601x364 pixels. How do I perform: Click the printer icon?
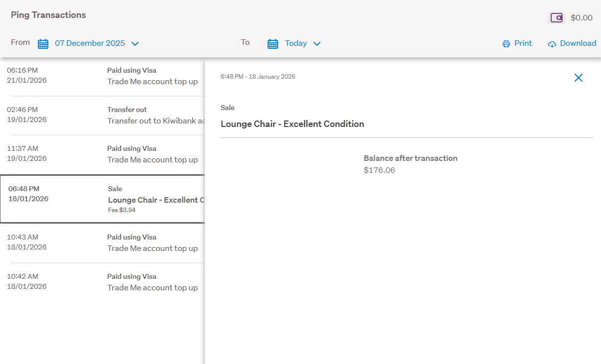[506, 44]
